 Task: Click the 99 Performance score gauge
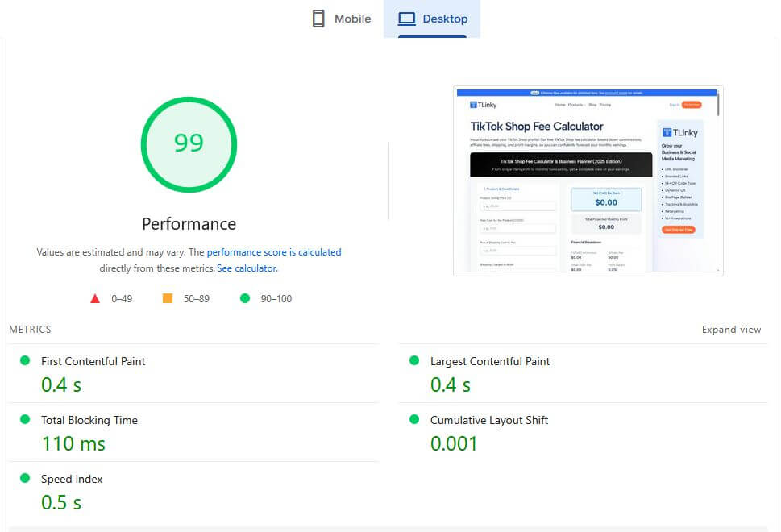coord(189,143)
